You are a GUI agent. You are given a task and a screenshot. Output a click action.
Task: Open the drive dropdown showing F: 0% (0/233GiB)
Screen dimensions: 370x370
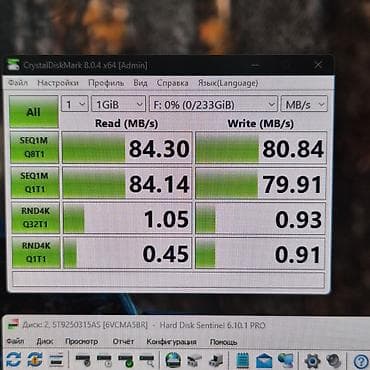click(x=213, y=105)
